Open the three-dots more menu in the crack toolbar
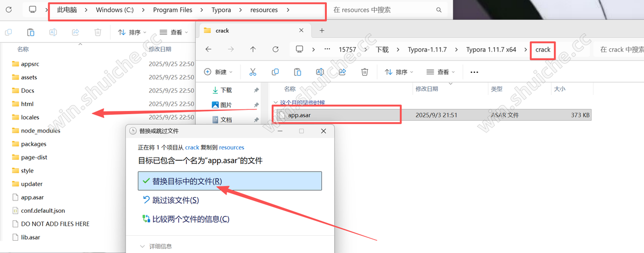 click(474, 72)
